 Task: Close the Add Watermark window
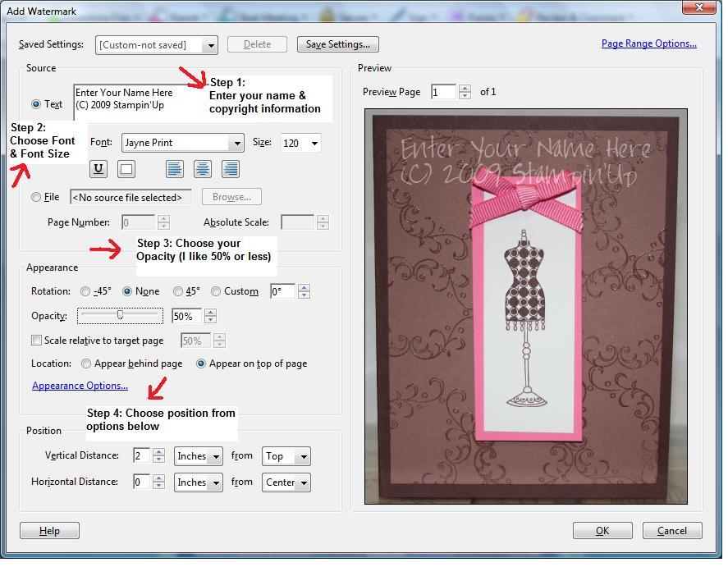698,7
